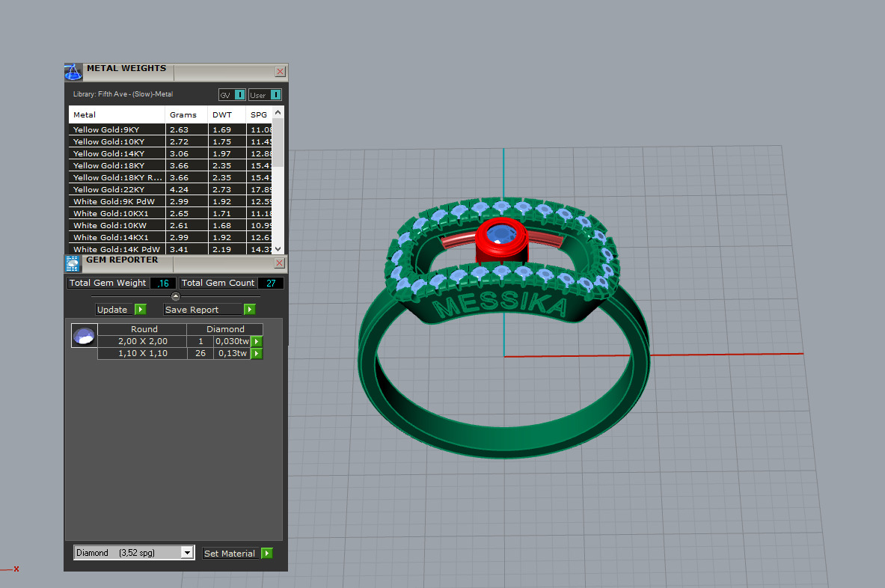The width and height of the screenshot is (885, 588).
Task: Click the Round shape header
Action: pos(144,329)
